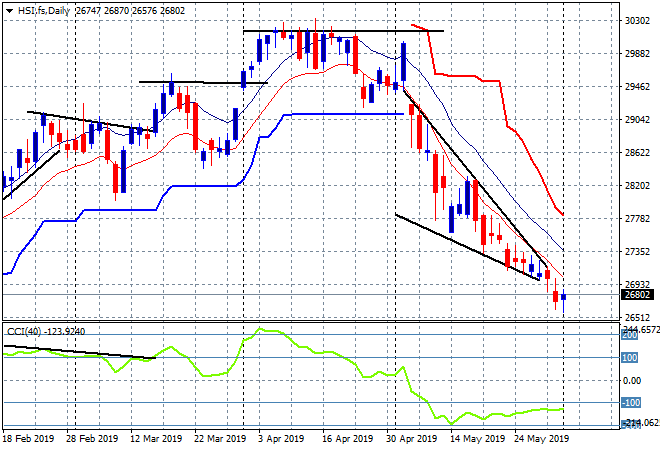Select the 28622 price axis label
660x450 pixels.
(637, 152)
